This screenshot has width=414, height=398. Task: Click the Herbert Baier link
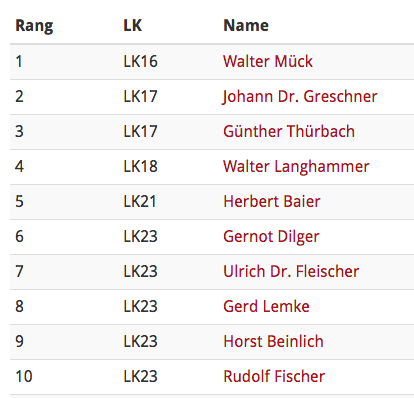272,201
